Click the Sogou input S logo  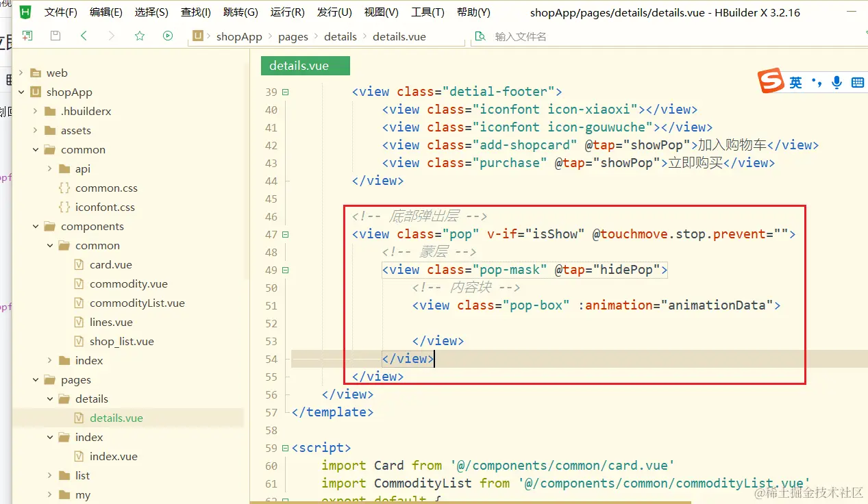771,81
